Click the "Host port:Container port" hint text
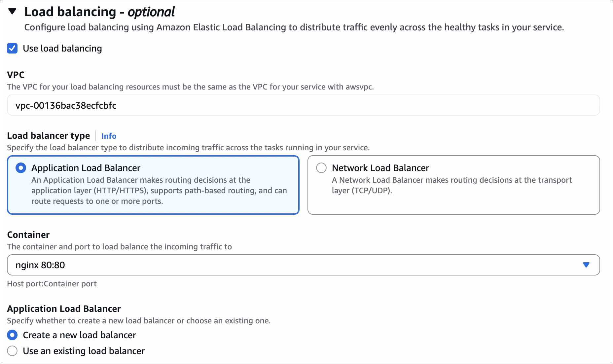 pyautogui.click(x=52, y=284)
